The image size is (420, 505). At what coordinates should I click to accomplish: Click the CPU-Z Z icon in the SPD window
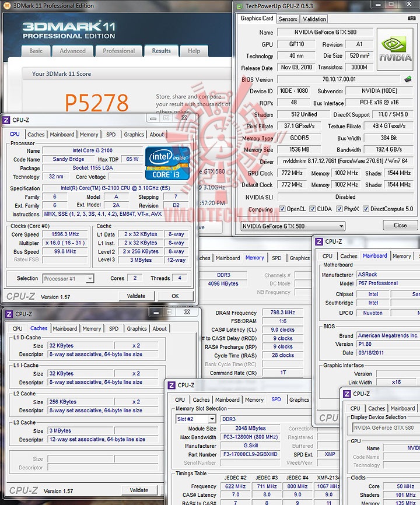(x=171, y=385)
